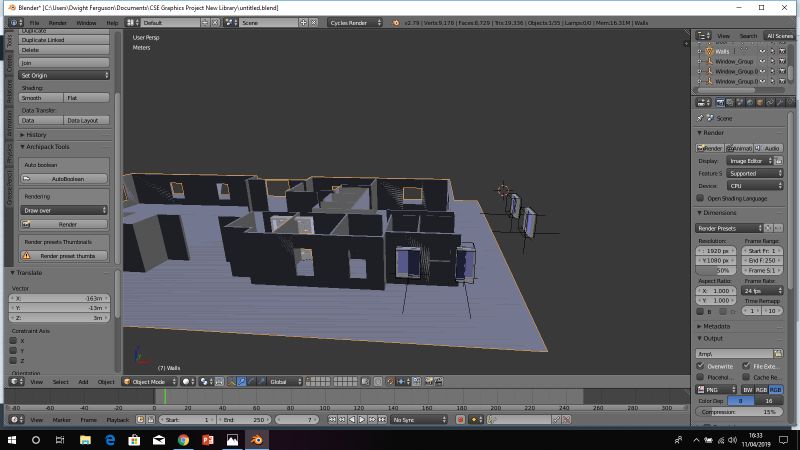Open the timeline editor type selector
This screenshot has width=800, height=450.
(x=17, y=419)
